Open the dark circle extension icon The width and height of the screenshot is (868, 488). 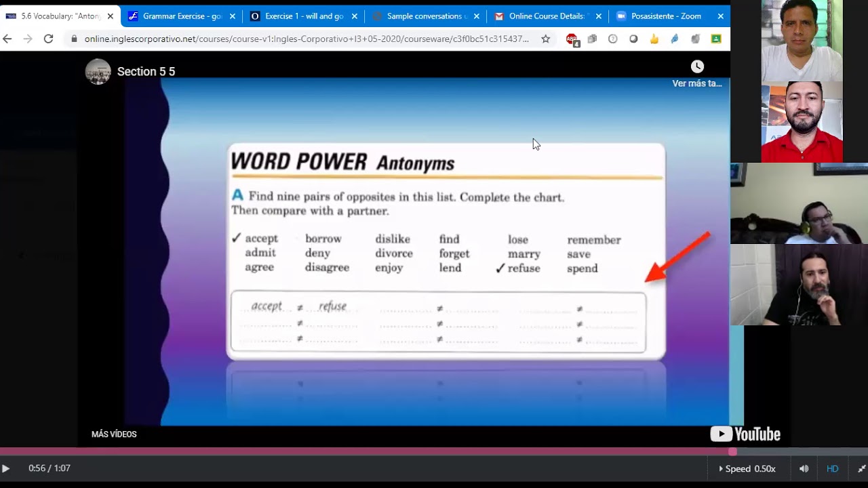pos(633,39)
